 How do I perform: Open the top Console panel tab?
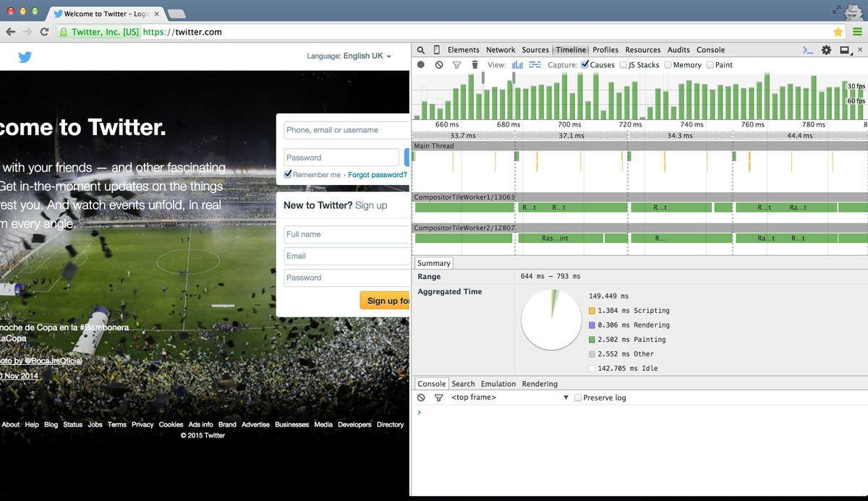710,50
